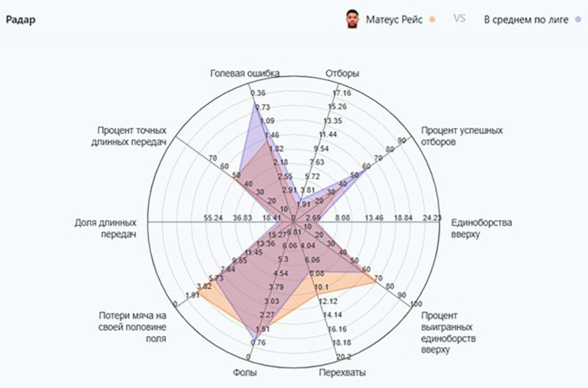The image size is (588, 388).
Task: Click the Перехваты axis label
Action: coord(343,373)
